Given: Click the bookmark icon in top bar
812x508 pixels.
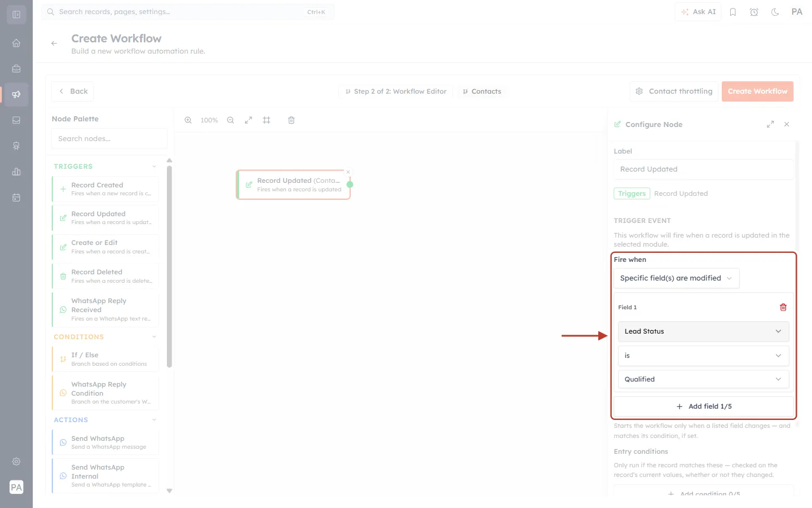Looking at the screenshot, I should coord(733,12).
